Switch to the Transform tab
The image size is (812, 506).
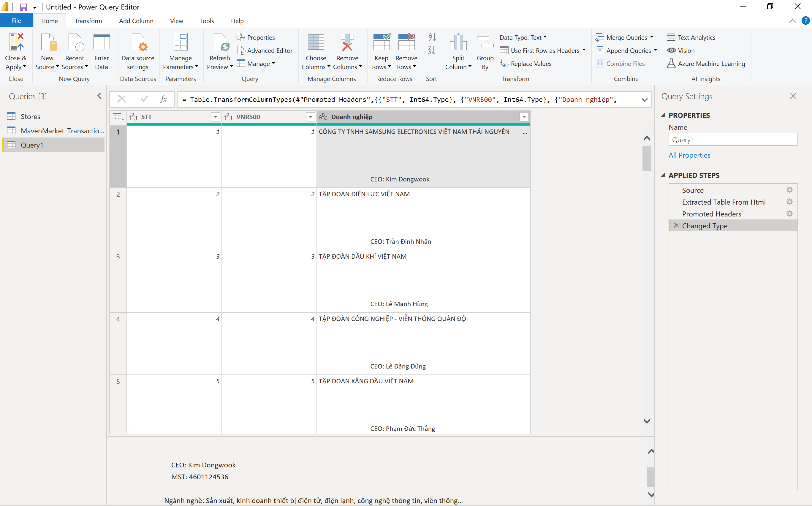point(88,21)
